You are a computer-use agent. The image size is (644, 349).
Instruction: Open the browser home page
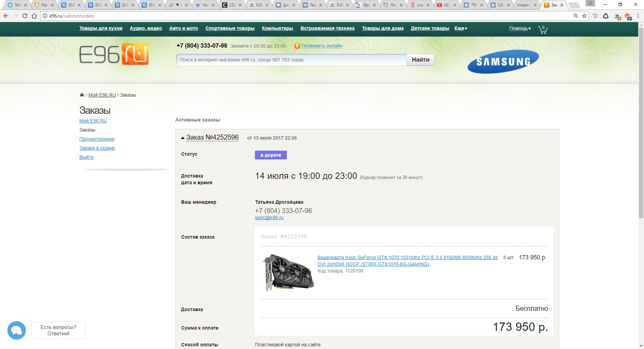point(34,16)
